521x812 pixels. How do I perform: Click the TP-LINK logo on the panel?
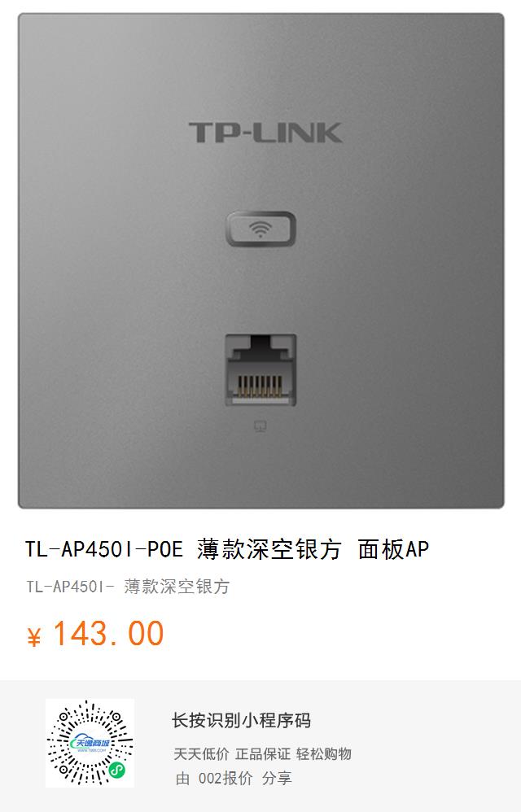coord(265,133)
